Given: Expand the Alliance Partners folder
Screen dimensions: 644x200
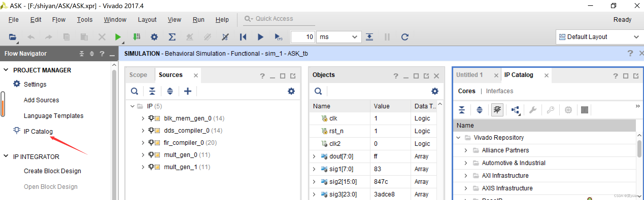Looking at the screenshot, I should 466,150.
